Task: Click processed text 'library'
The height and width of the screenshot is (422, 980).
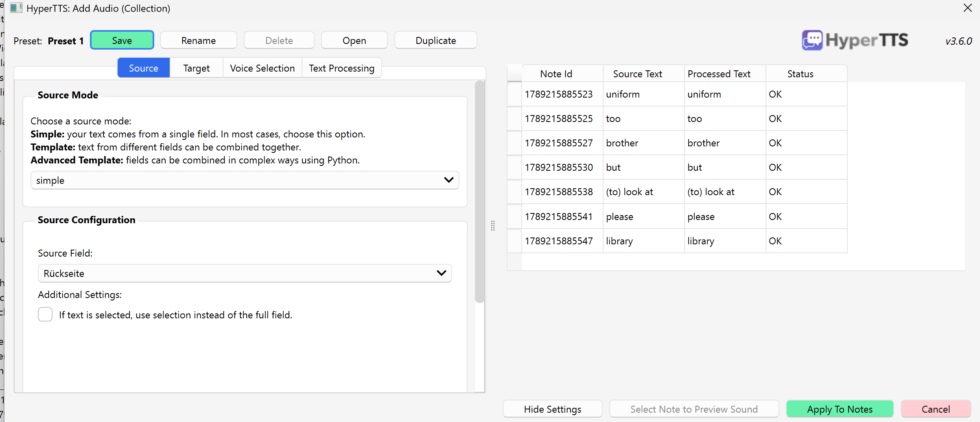Action: (725, 241)
